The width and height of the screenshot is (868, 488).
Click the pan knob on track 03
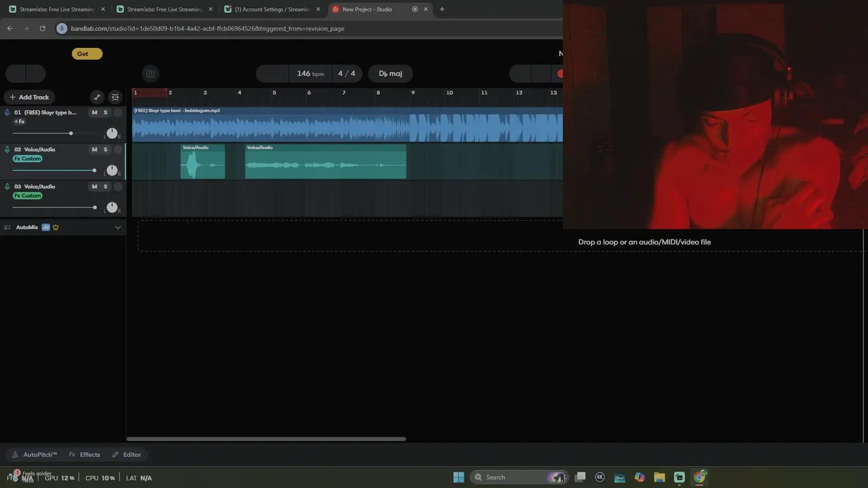click(x=112, y=207)
